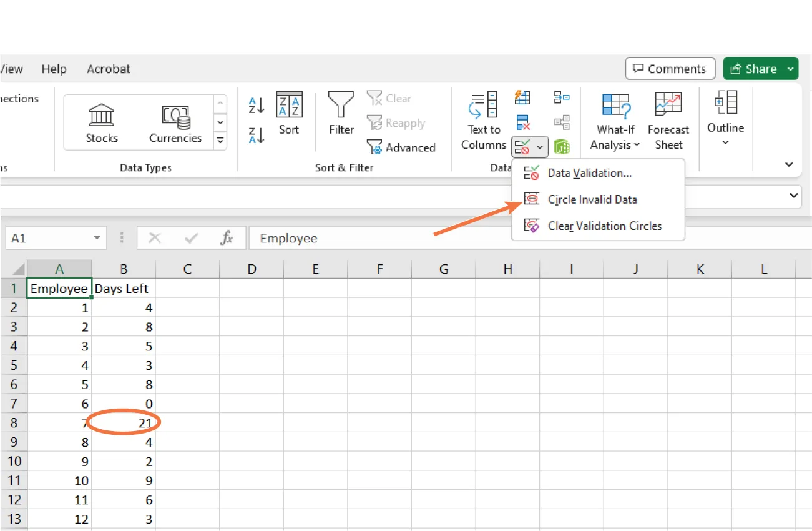Open the Data Validation dropdown arrow
The image size is (812, 531).
click(x=538, y=147)
